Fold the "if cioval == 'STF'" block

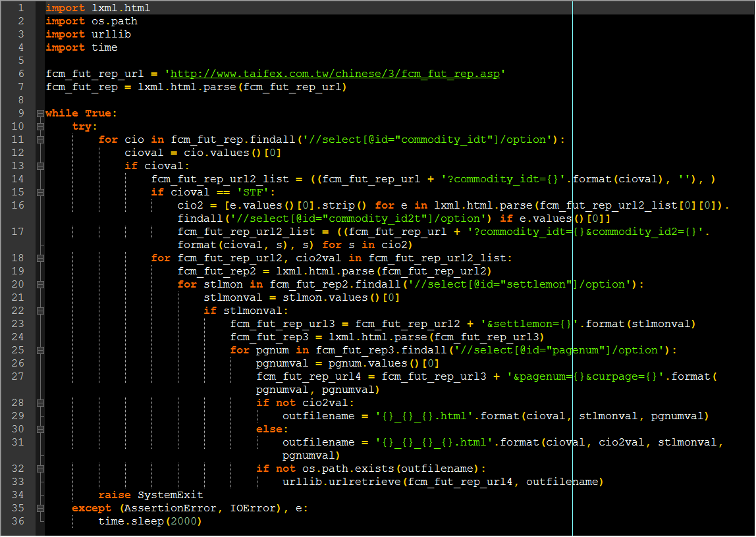coord(41,193)
